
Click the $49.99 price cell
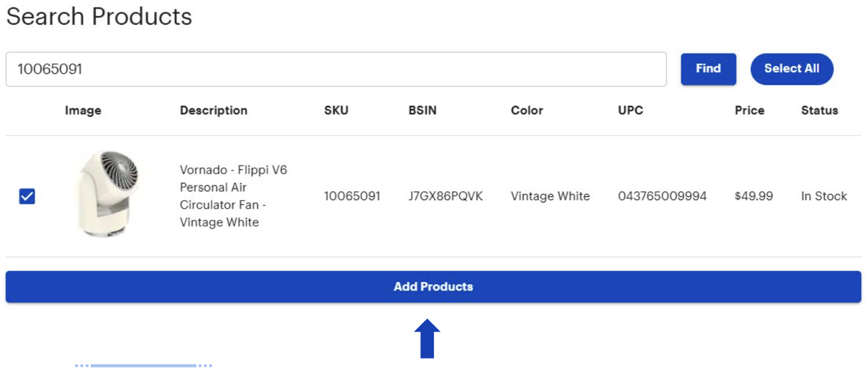point(753,196)
